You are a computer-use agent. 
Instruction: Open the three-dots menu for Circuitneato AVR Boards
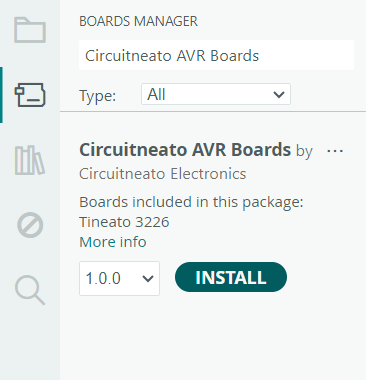pyautogui.click(x=335, y=151)
